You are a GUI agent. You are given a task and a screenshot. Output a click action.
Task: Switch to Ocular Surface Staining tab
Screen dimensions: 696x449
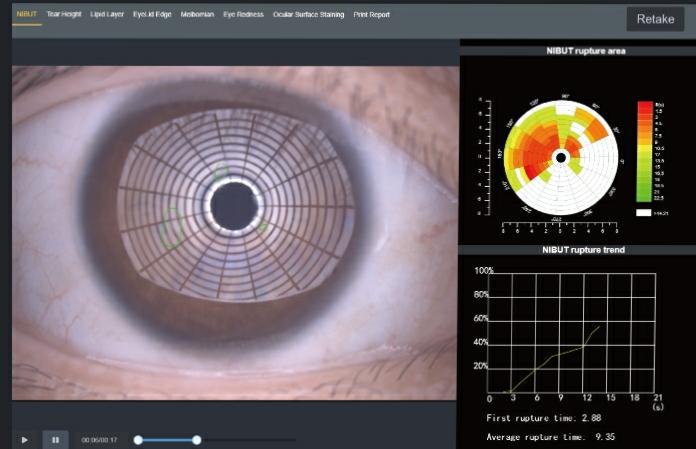coord(309,15)
